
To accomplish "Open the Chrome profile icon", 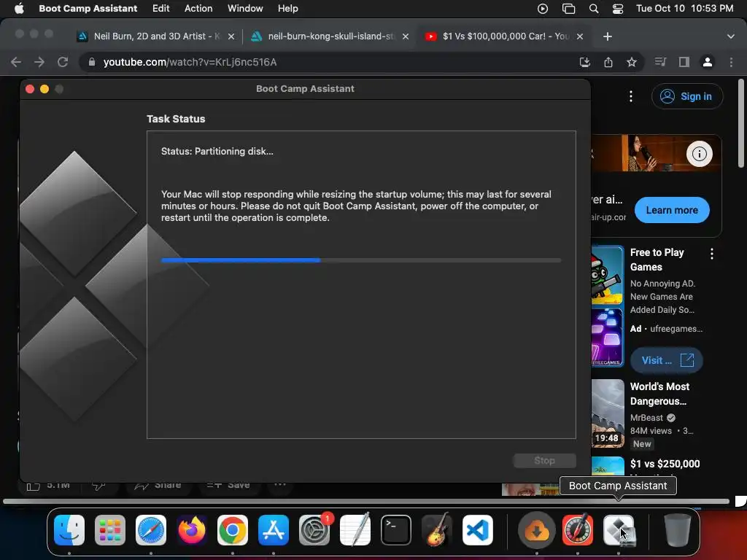I will (708, 62).
